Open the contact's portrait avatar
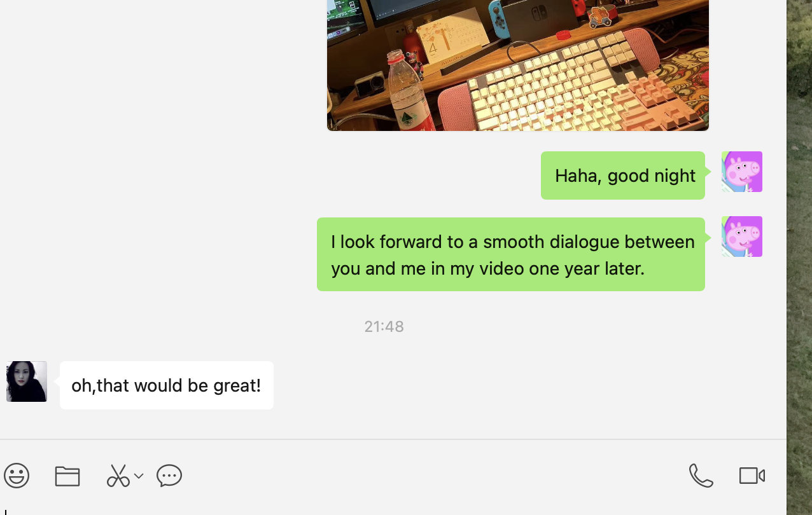Image resolution: width=812 pixels, height=515 pixels. 27,381
